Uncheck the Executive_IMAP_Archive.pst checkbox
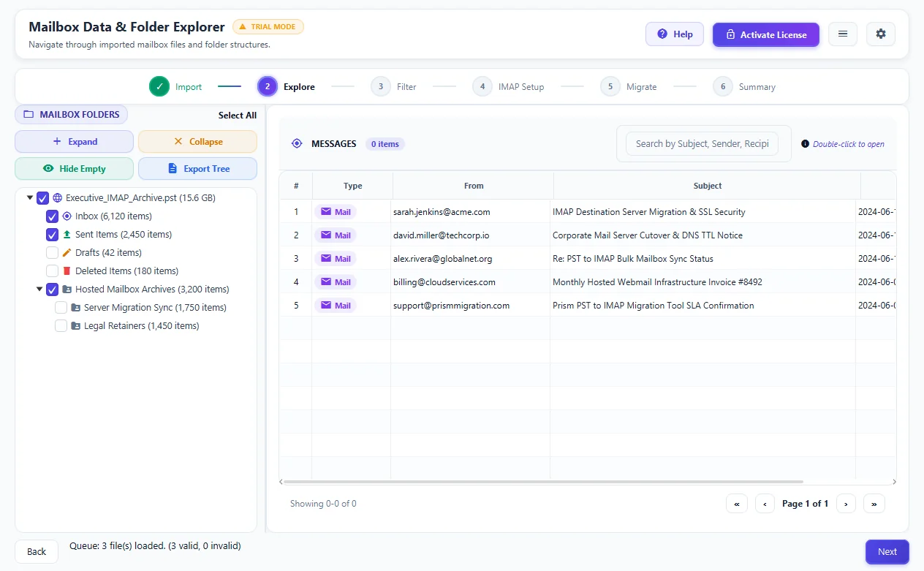Image resolution: width=924 pixels, height=571 pixels. (43, 197)
